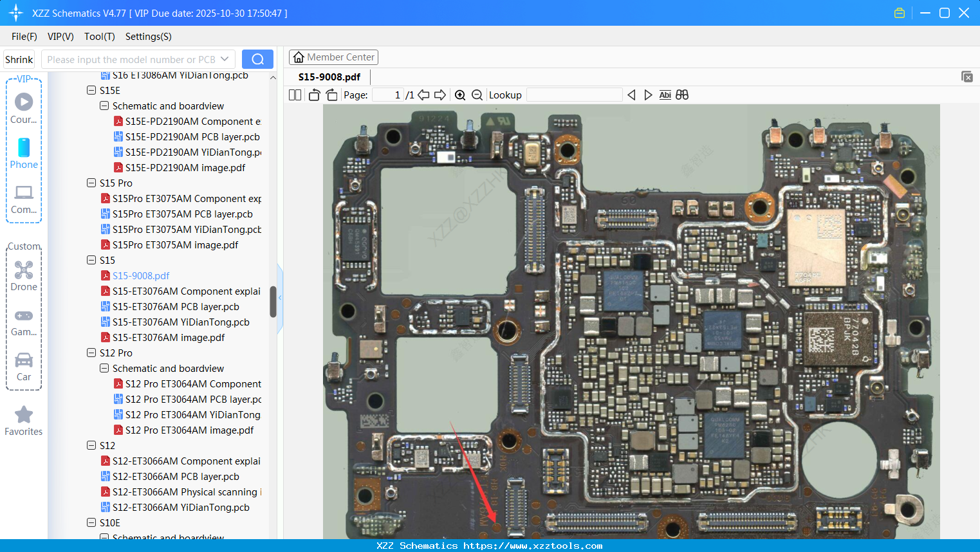Open S12 Pro ET3064AM image.pdf
Screen dimensions: 980x552
coord(189,430)
